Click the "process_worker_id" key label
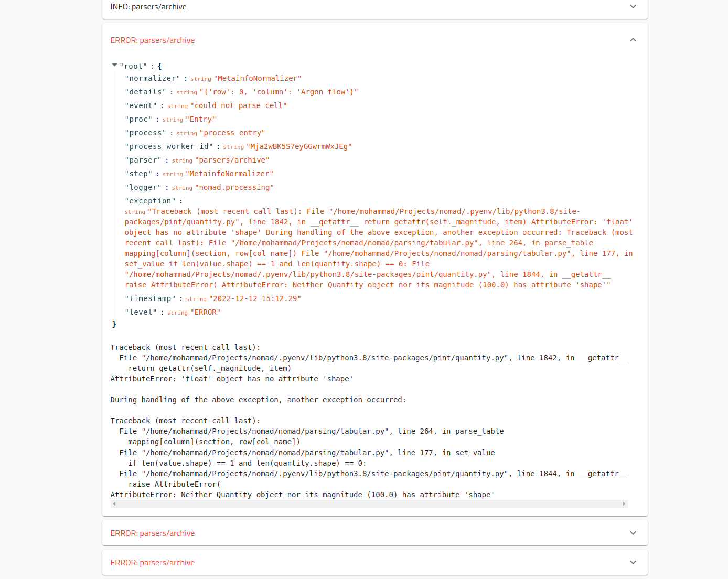 pos(169,146)
